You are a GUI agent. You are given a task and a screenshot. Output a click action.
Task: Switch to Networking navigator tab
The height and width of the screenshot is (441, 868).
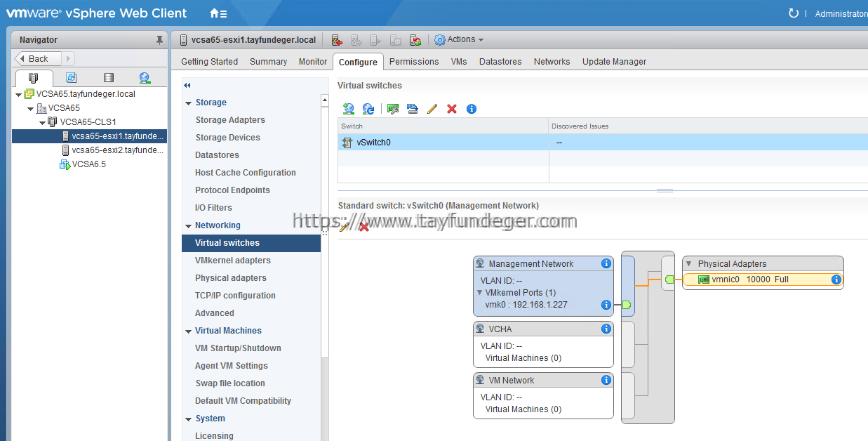(x=145, y=78)
